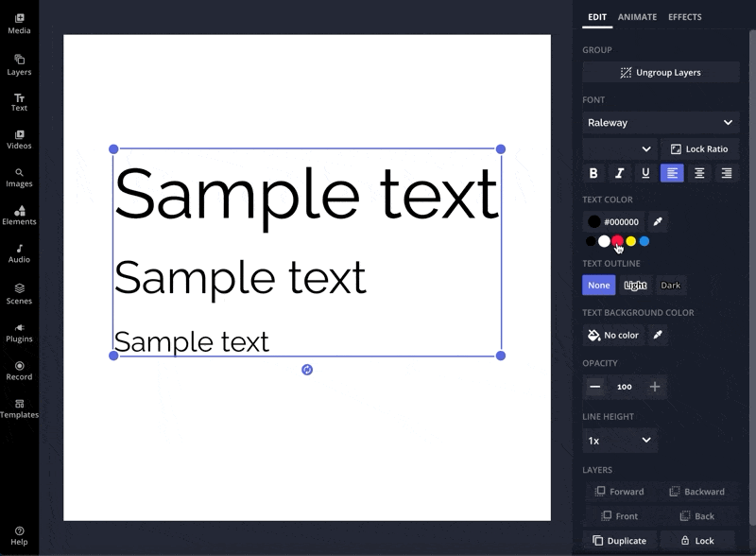Open the font size dropdown

click(x=619, y=149)
